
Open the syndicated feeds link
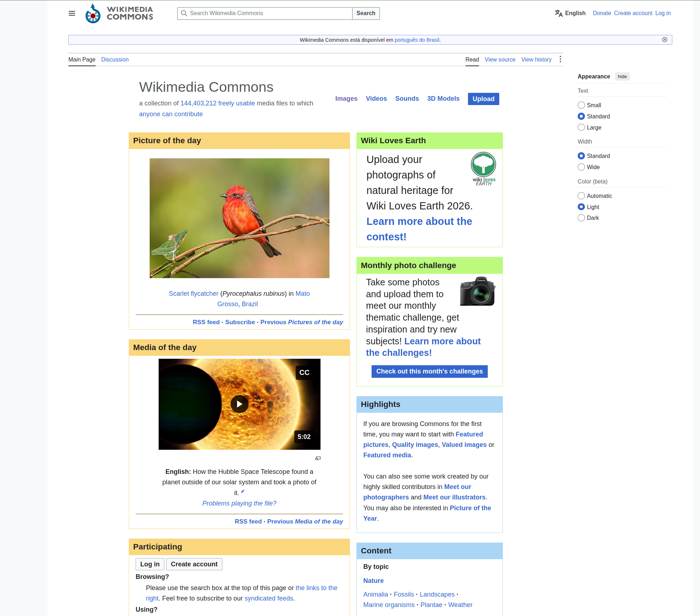point(269,598)
